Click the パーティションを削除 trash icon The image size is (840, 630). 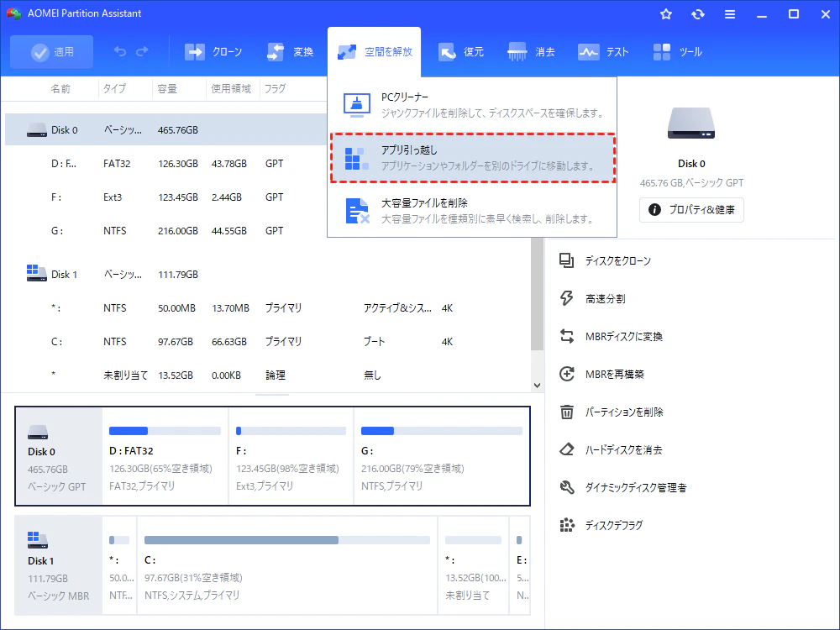click(567, 412)
